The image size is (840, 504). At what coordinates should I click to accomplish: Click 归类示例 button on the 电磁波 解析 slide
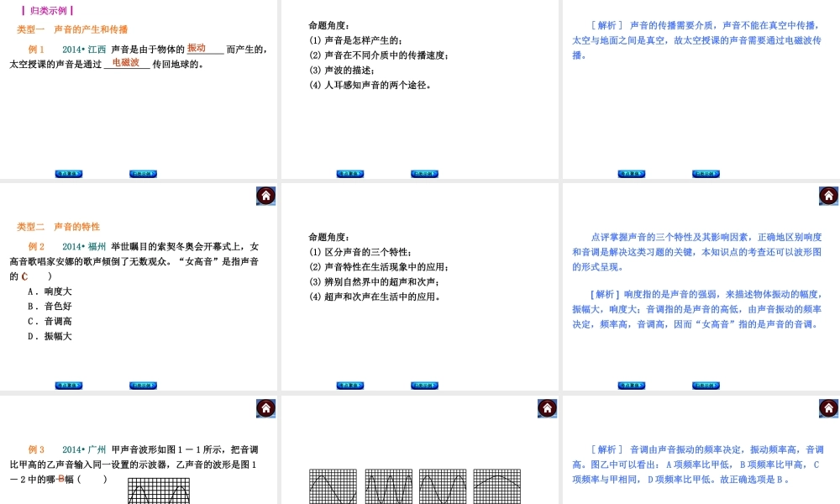[x=706, y=174]
